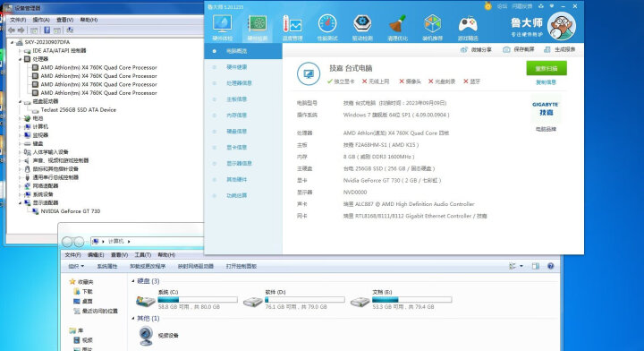Collapse the 其他 (1) group in Explorer
The height and width of the screenshot is (351, 644).
132,319
